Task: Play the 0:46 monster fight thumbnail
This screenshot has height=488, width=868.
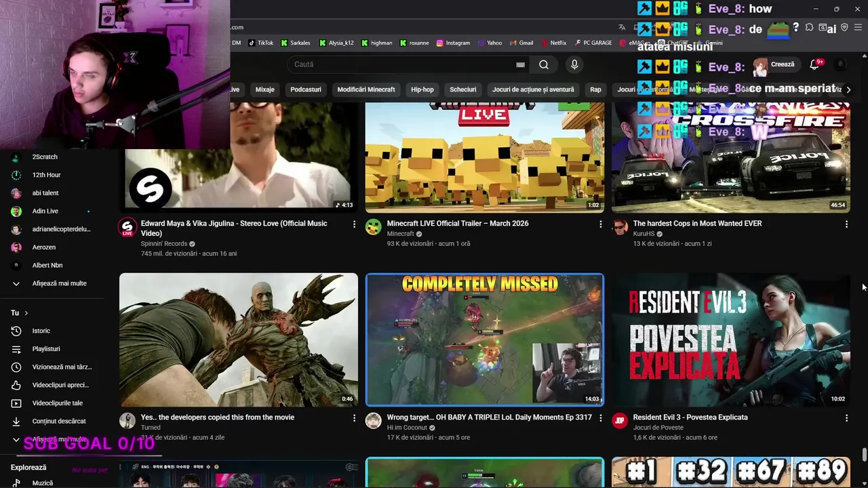Action: pos(239,340)
